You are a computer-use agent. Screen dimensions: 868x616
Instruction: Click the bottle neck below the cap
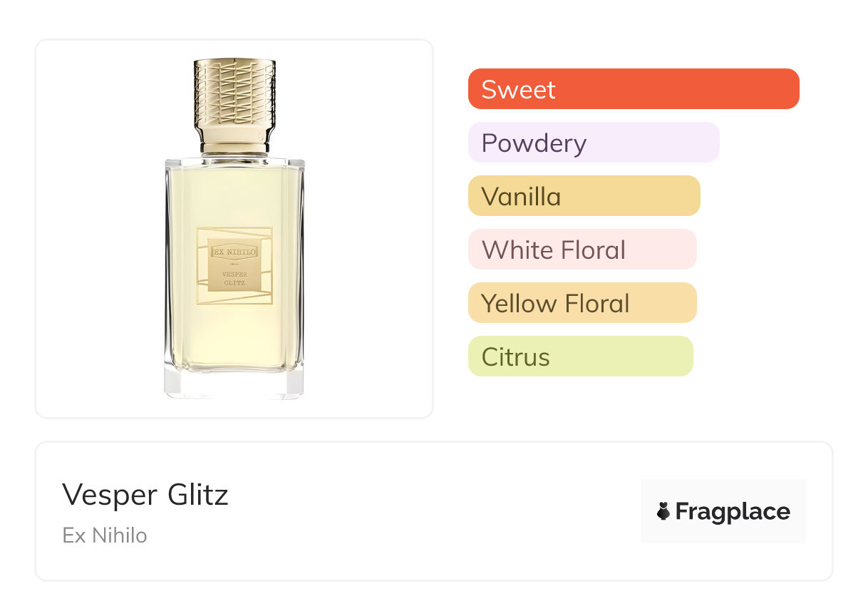[234, 148]
